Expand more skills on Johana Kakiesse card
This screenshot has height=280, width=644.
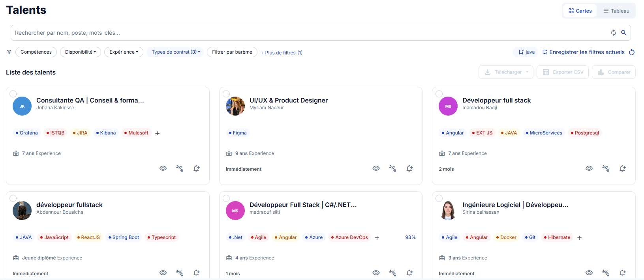click(x=158, y=133)
